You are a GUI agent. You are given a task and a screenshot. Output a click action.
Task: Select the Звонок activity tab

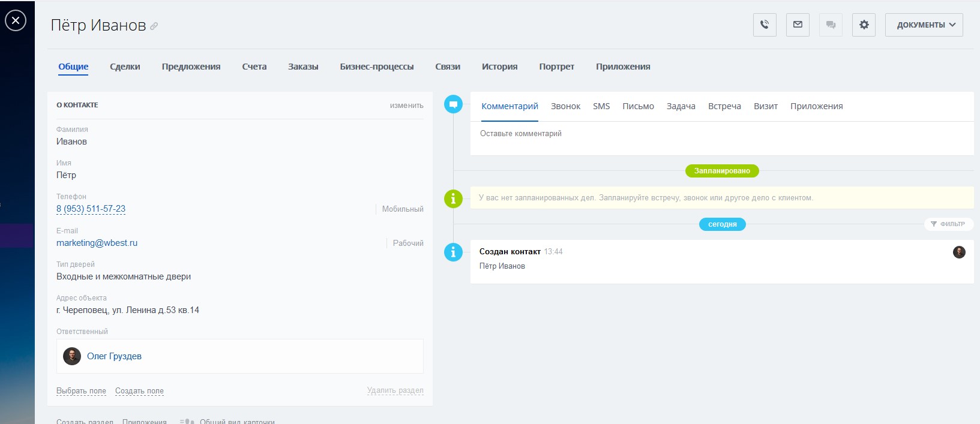tap(565, 106)
